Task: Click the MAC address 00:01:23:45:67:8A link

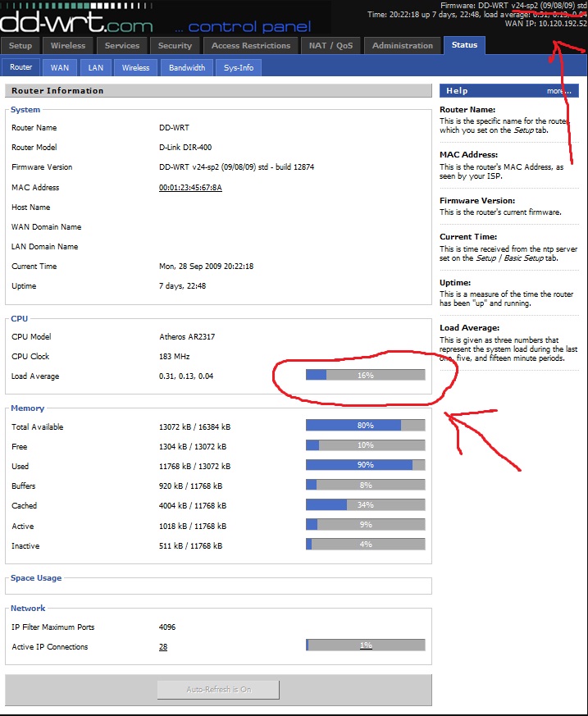Action: point(190,187)
